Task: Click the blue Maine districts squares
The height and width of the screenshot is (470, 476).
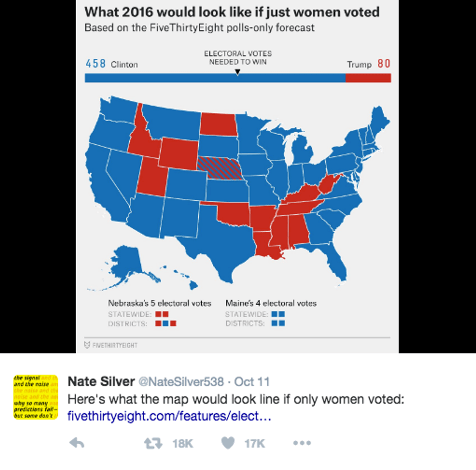Action: pyautogui.click(x=278, y=323)
